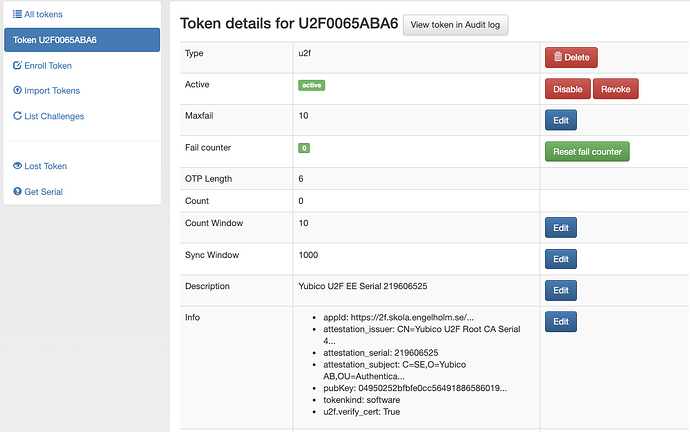Click description text Yubico U2F EE Serial 219606525
Viewport: 690px width, 432px height.
click(x=363, y=286)
